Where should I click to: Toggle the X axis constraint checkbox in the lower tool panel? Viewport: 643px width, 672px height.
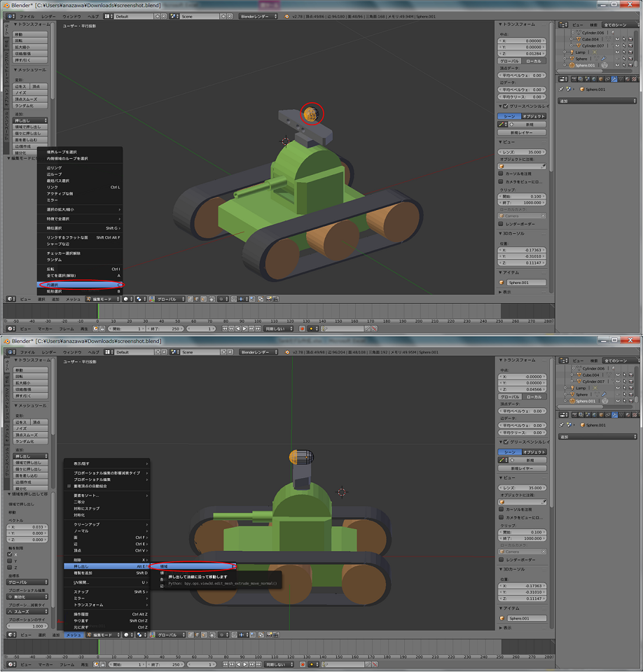[10, 554]
